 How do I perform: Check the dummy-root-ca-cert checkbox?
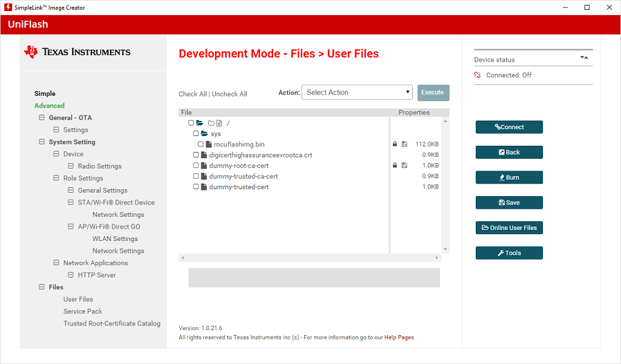coord(196,165)
